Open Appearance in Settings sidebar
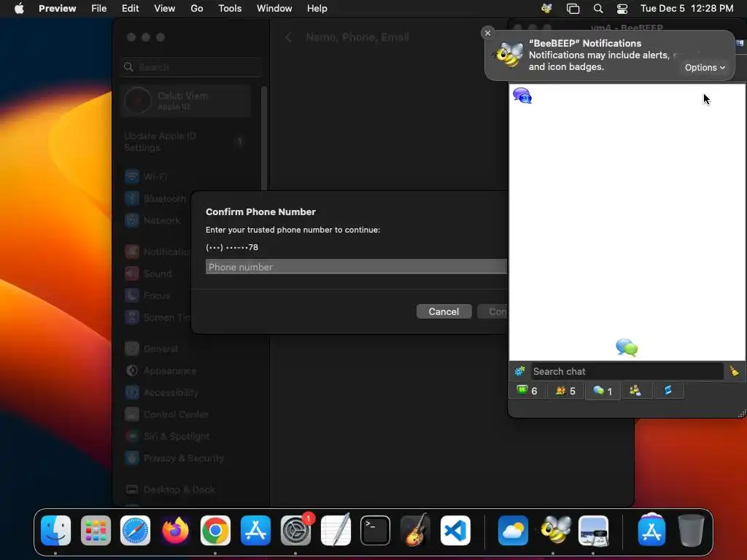The height and width of the screenshot is (560, 747). click(160, 371)
